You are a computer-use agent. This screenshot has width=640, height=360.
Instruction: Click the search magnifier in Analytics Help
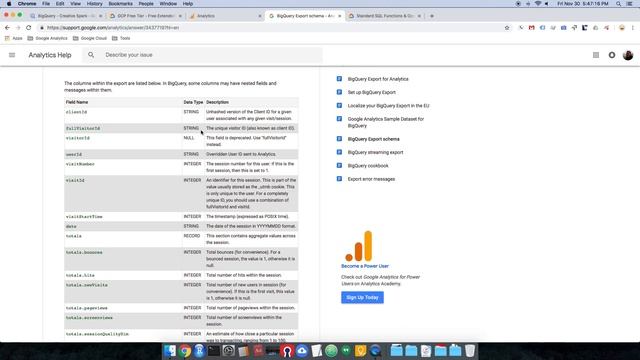[91, 55]
